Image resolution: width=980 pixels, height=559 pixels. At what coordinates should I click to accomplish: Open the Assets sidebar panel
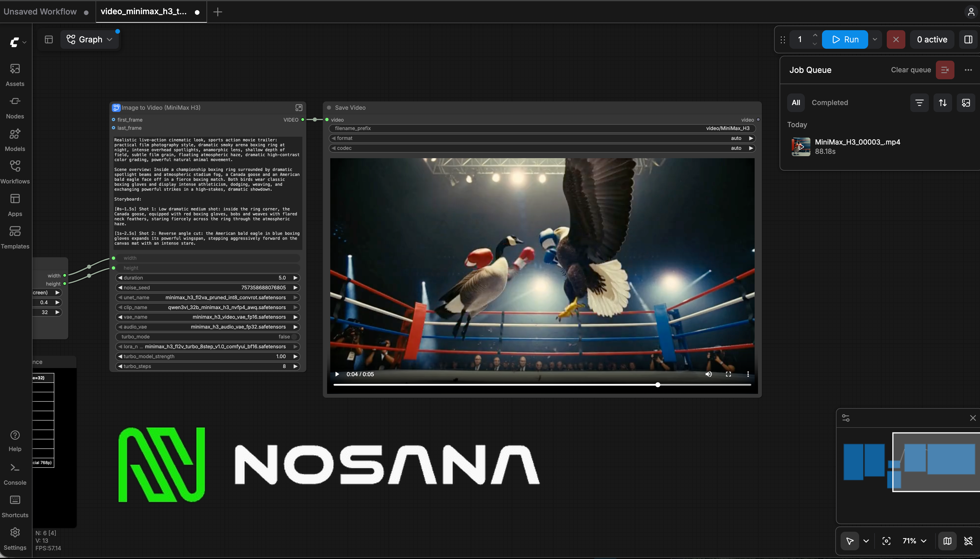(15, 75)
